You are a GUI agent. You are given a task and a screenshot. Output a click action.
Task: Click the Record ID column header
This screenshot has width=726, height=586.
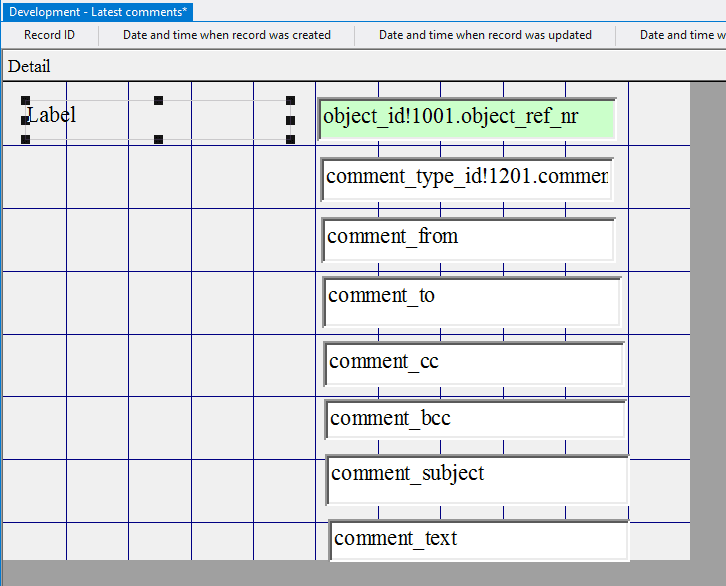pos(49,35)
